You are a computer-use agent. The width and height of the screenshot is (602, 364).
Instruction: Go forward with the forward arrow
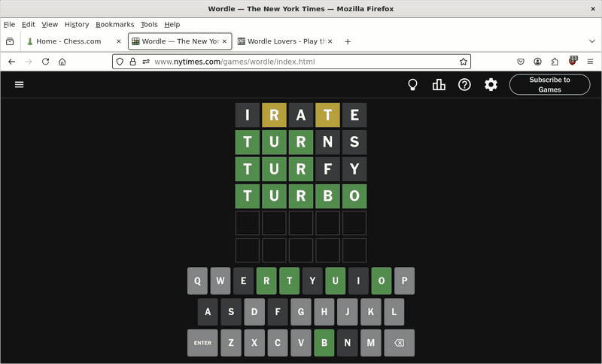pos(29,62)
